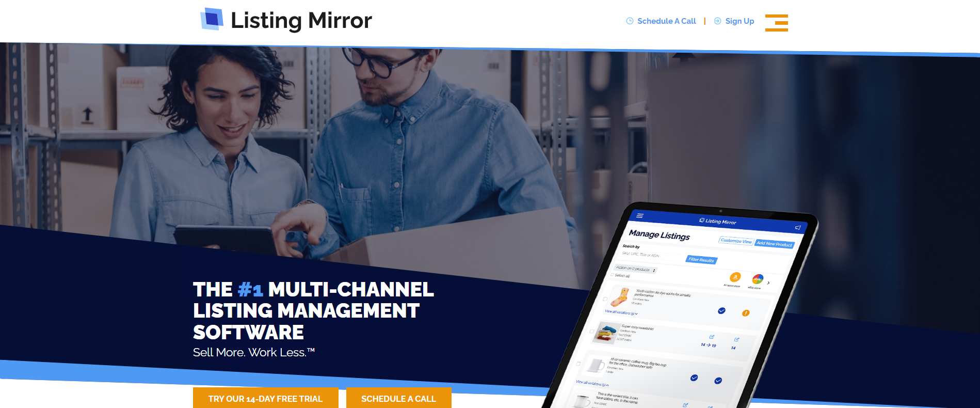Click the Listing Mirror site title text
This screenshot has width=980, height=408.
point(301,21)
